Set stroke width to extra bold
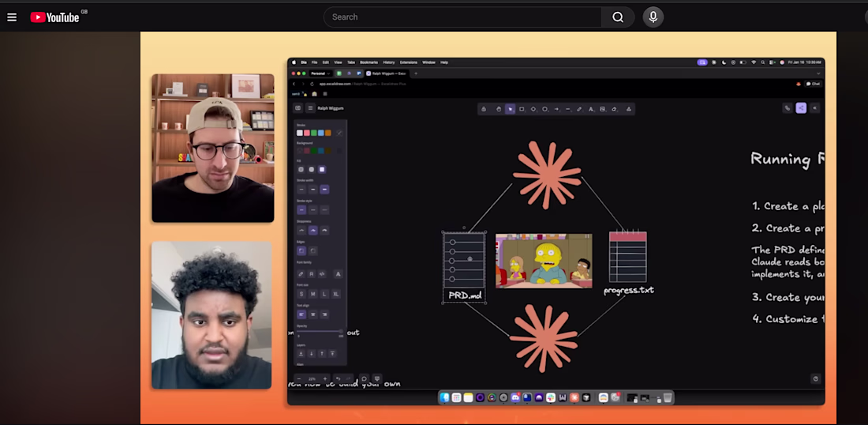 pyautogui.click(x=324, y=190)
